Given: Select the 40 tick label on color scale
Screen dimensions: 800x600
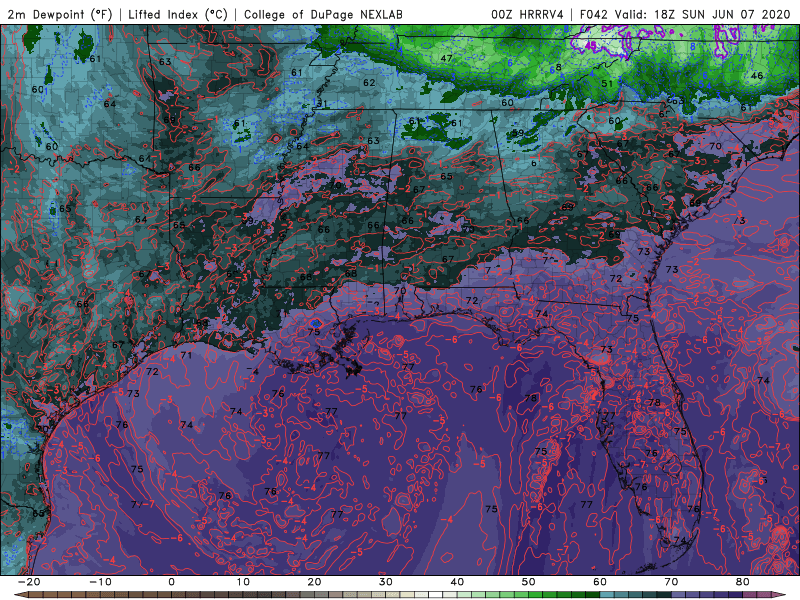Looking at the screenshot, I should tap(457, 582).
